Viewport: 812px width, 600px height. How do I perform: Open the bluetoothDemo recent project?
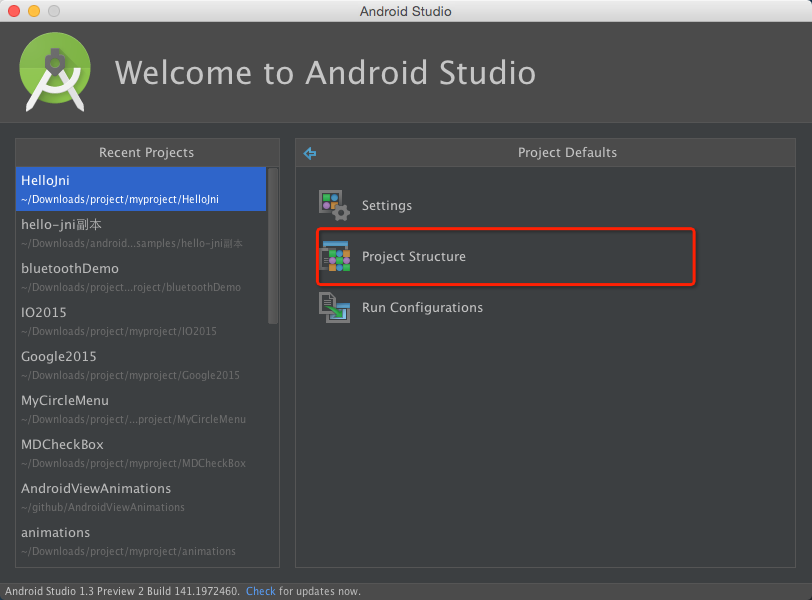click(141, 277)
